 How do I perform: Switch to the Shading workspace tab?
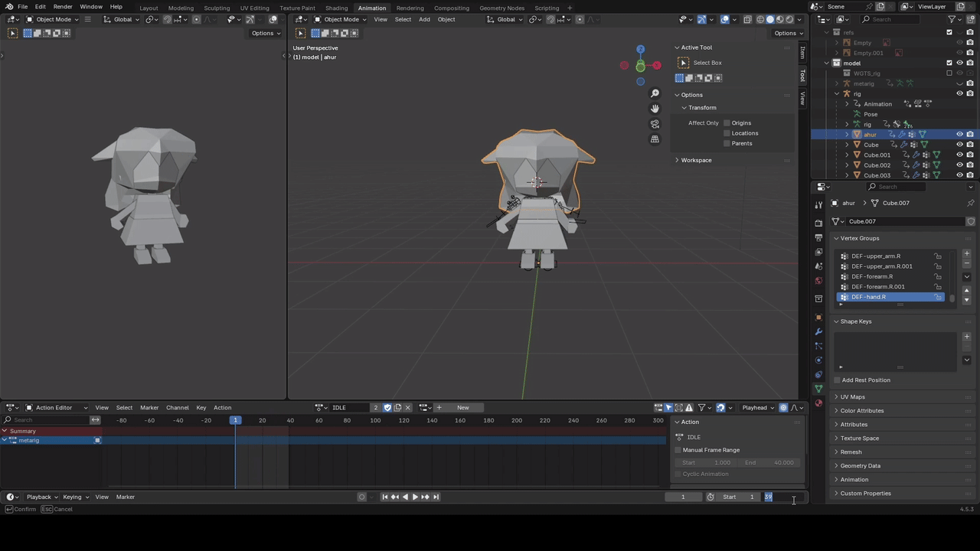click(x=336, y=8)
